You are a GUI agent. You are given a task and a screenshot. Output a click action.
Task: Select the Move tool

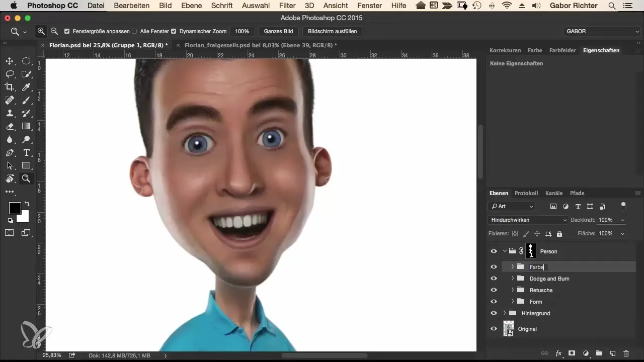(x=10, y=61)
